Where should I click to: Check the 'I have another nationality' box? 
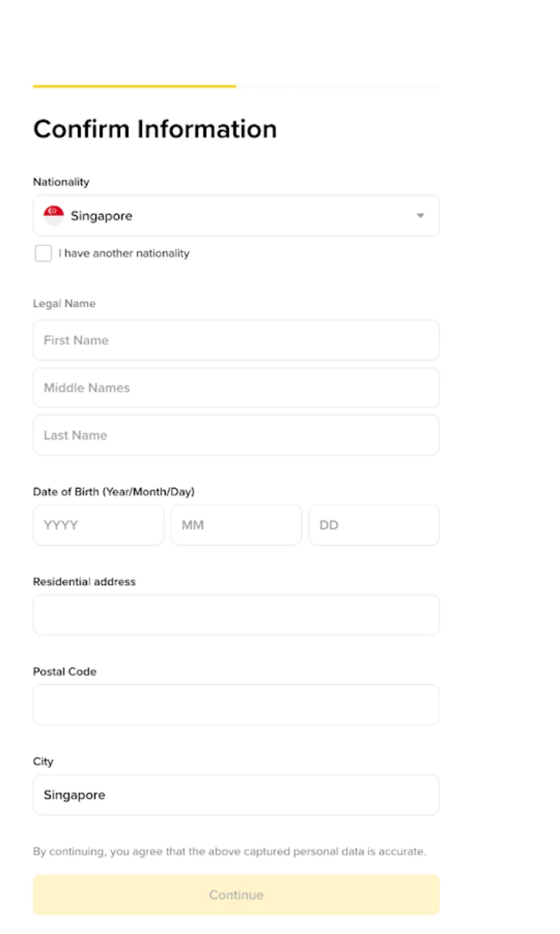click(x=43, y=254)
